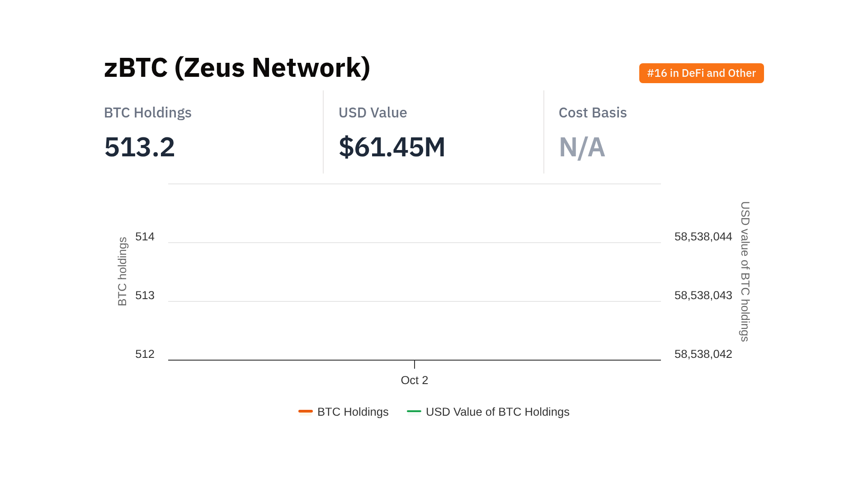
Task: Click the 58,538,043 right axis label
Action: pos(703,296)
